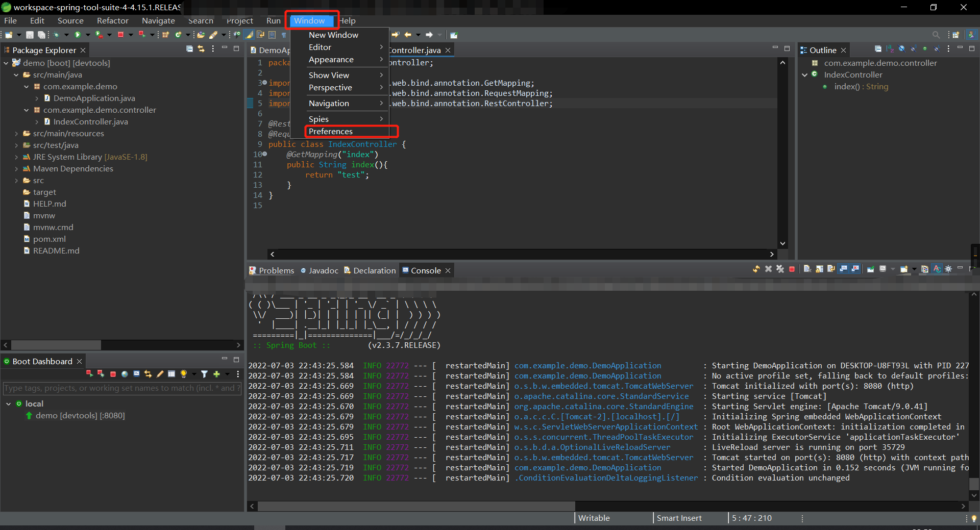980x530 pixels.
Task: Switch to the Problems tab
Action: (x=276, y=270)
